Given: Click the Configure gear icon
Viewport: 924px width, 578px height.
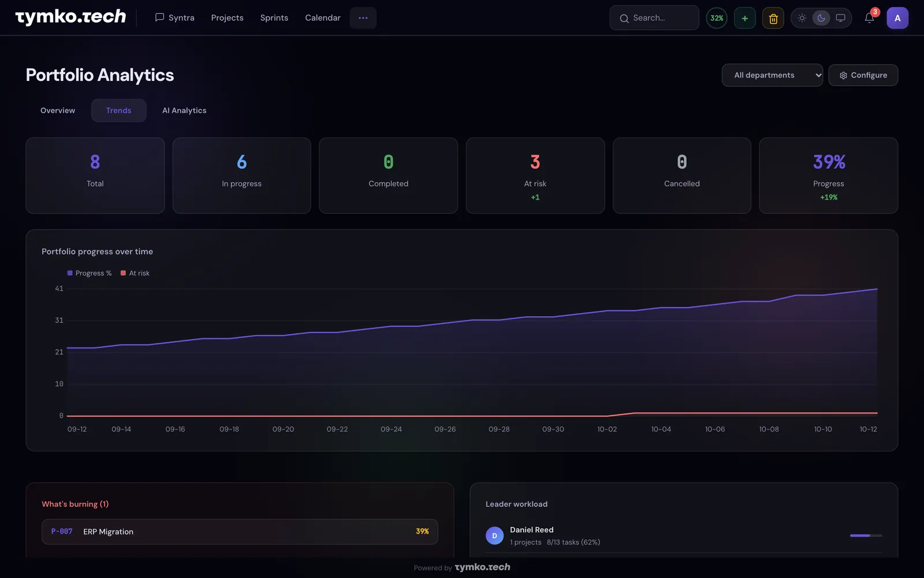Looking at the screenshot, I should (x=843, y=75).
